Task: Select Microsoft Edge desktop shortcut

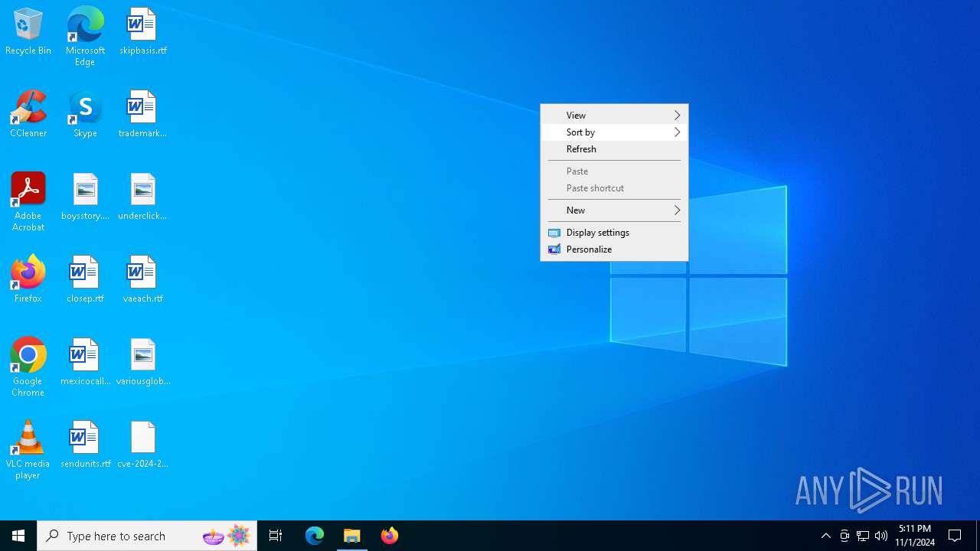Action: click(x=85, y=37)
